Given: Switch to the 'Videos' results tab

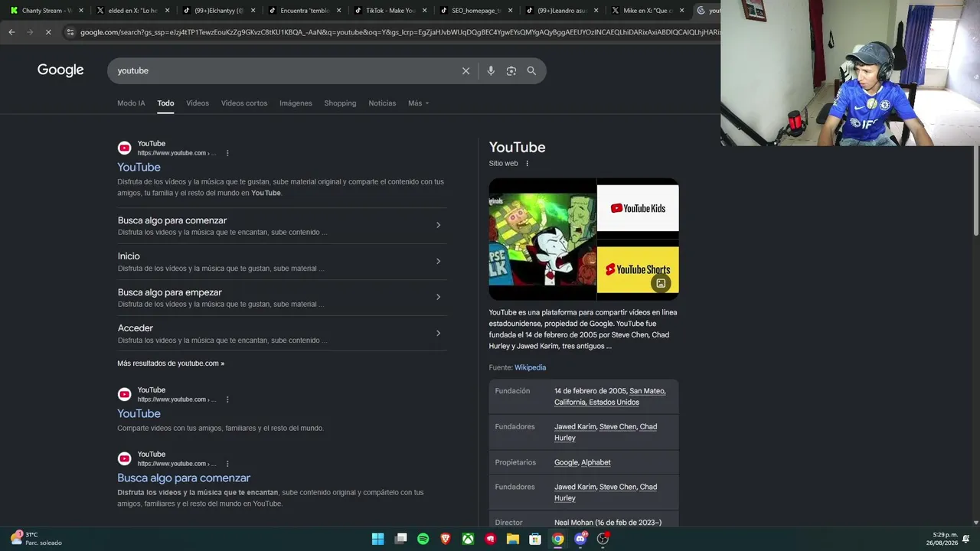Looking at the screenshot, I should coord(198,103).
